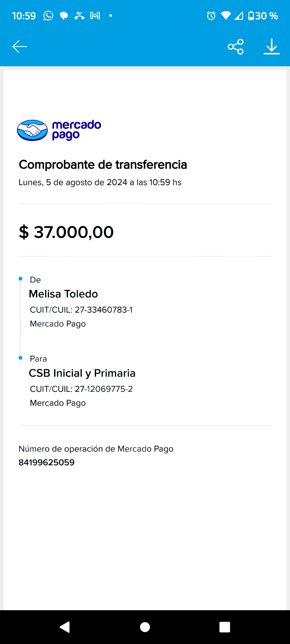
Task: Tap the Comprobante de transferencia heading
Action: coord(103,164)
